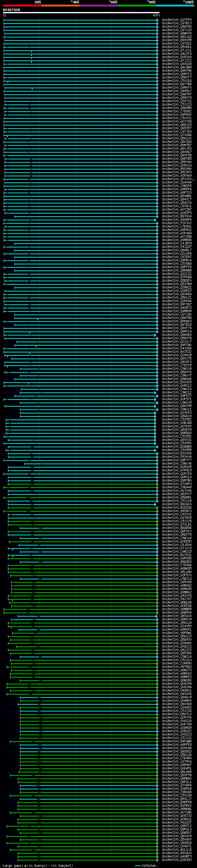Select the UniRef100_Q9FPZ7 label
The width and height of the screenshot is (197, 868).
coord(177,396)
